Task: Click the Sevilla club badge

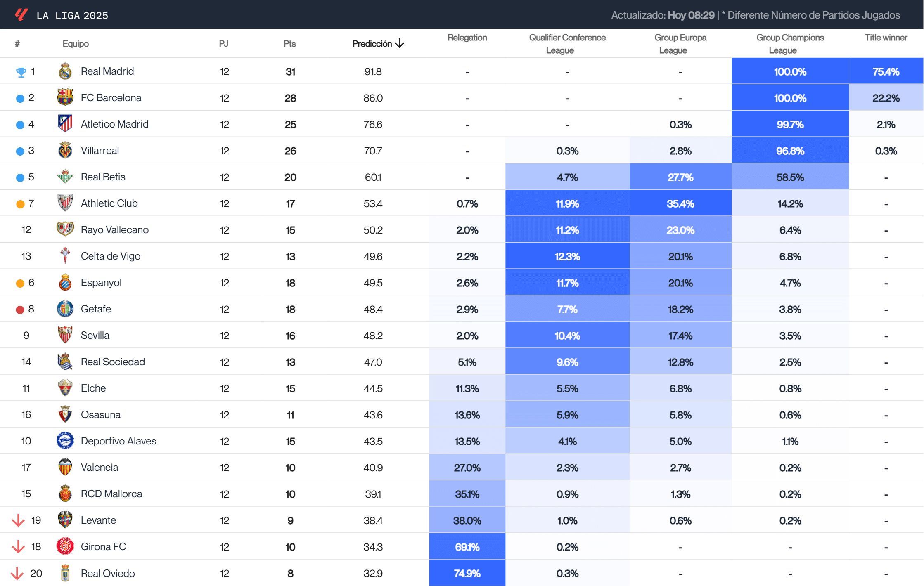Action: point(65,335)
